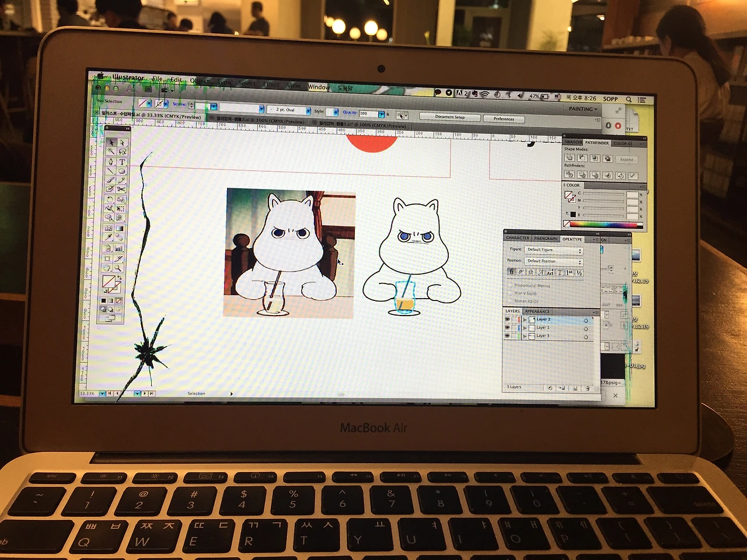Select the Gradient tool
This screenshot has height=560, width=747.
click(119, 229)
